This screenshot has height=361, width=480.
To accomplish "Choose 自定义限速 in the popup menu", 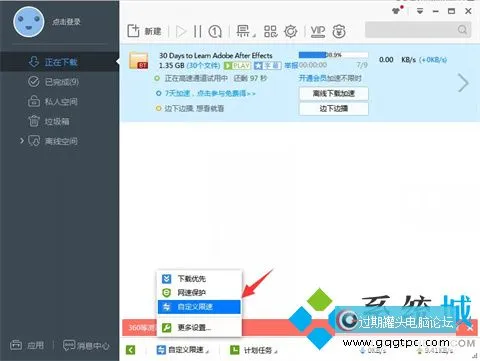I will coord(199,307).
